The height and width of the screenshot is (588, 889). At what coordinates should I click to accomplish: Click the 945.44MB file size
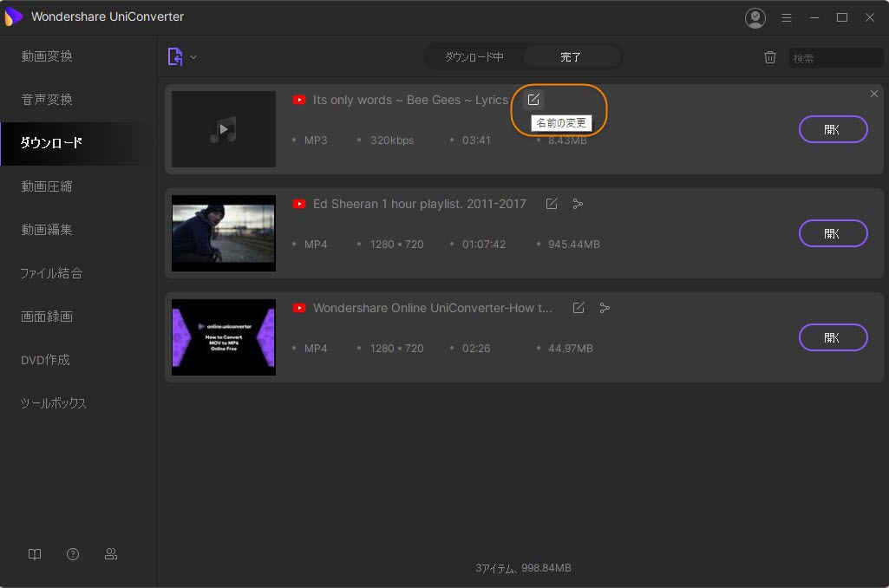tap(574, 245)
